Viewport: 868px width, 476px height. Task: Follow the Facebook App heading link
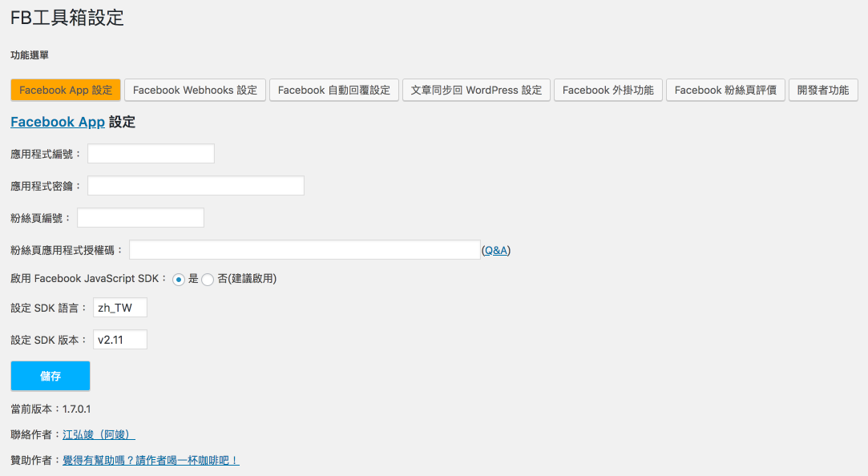tap(58, 122)
